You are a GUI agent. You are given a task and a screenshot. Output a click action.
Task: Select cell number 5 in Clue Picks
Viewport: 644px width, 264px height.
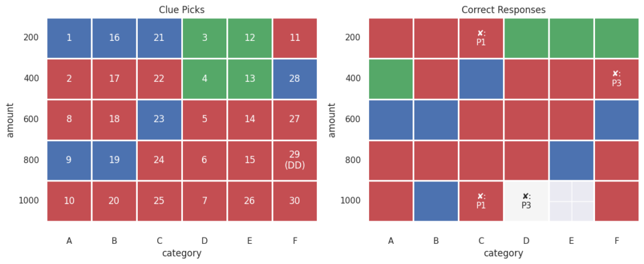point(205,119)
